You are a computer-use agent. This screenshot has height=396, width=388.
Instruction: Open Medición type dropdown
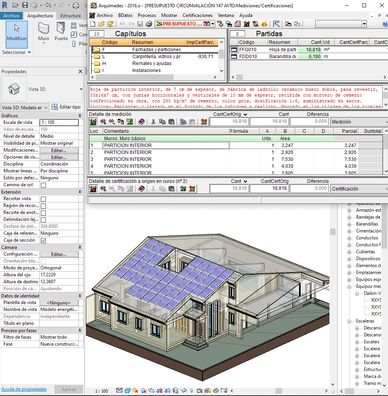pyautogui.click(x=359, y=122)
